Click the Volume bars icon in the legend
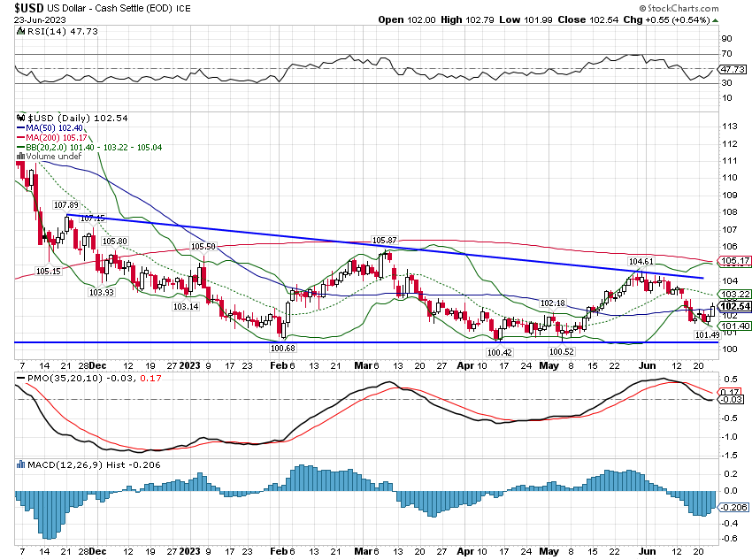The height and width of the screenshot is (560, 752). pos(20,157)
